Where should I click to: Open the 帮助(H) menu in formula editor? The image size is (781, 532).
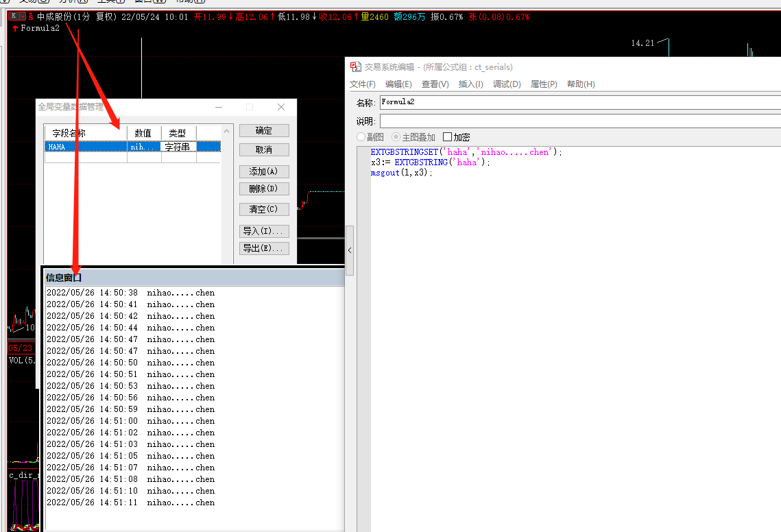click(x=581, y=84)
